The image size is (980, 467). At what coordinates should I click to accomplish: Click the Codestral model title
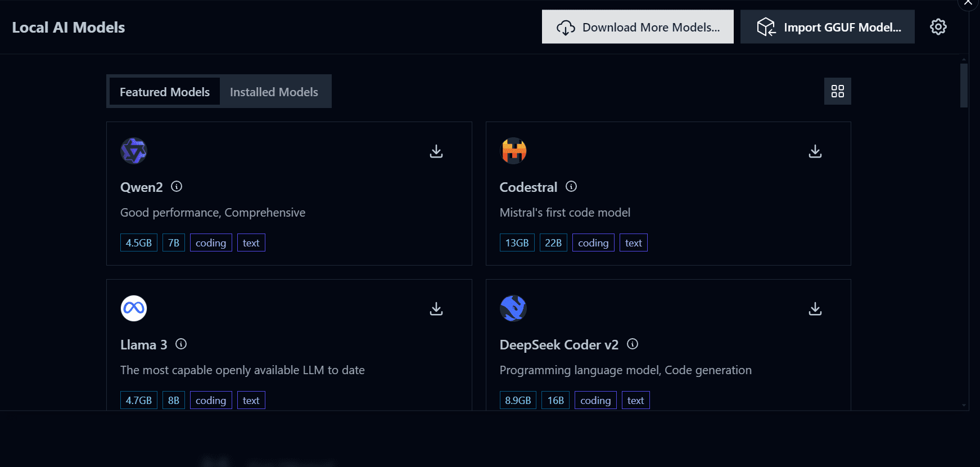pyautogui.click(x=529, y=187)
